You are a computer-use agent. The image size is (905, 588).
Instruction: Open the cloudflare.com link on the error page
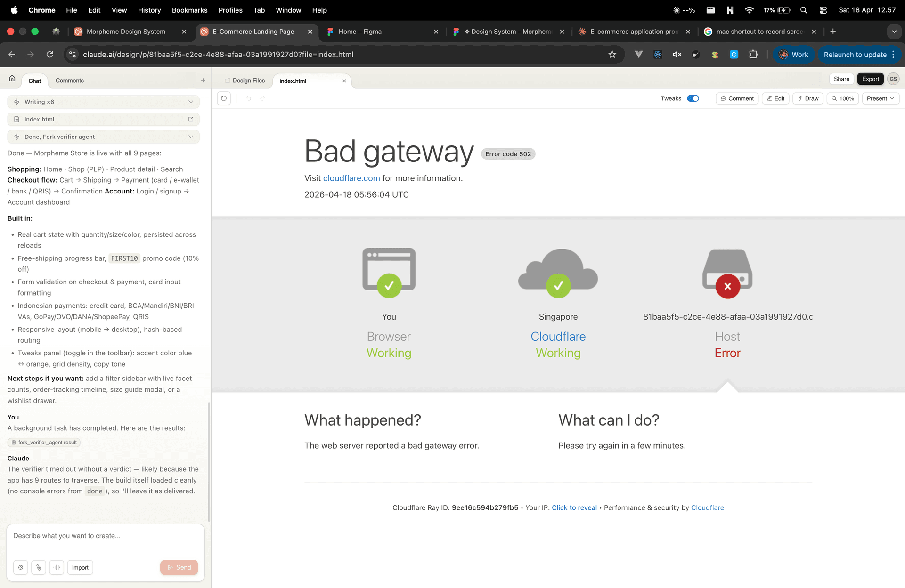(x=351, y=178)
